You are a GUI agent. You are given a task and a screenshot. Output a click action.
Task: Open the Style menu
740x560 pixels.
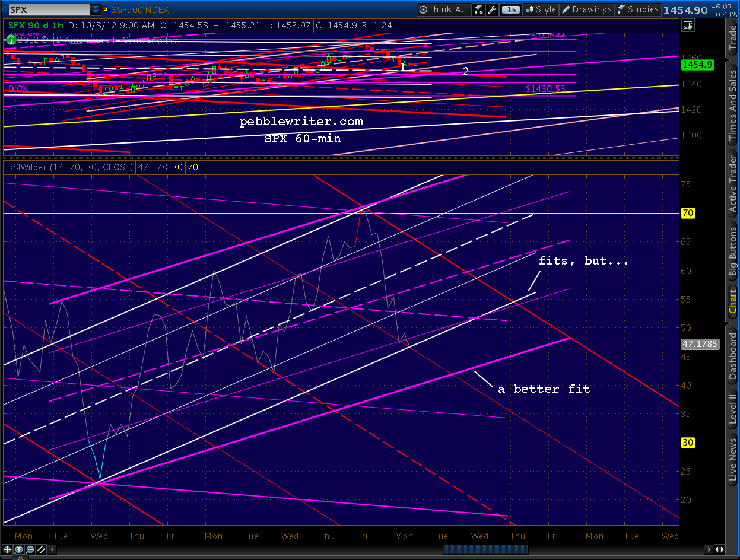(x=540, y=9)
